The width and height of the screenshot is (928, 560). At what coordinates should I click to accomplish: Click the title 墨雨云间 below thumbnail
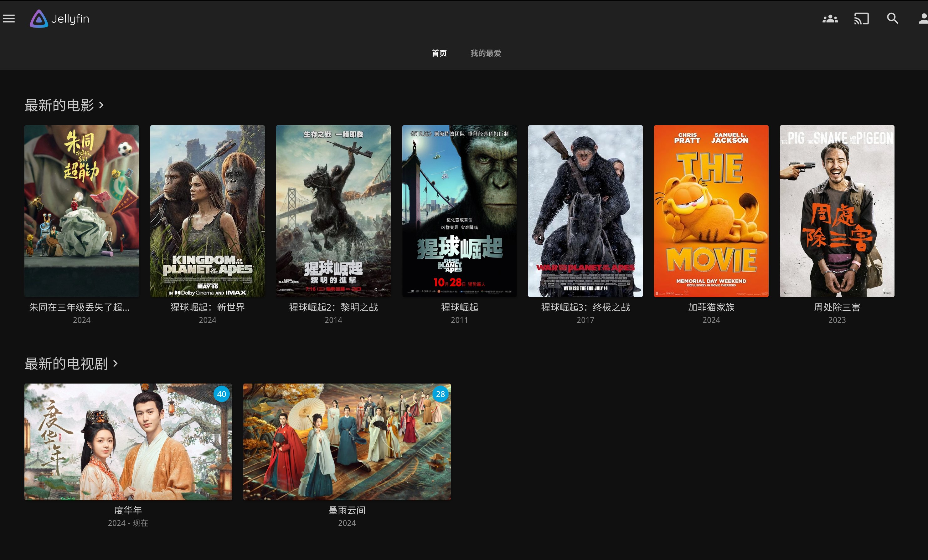(x=347, y=510)
